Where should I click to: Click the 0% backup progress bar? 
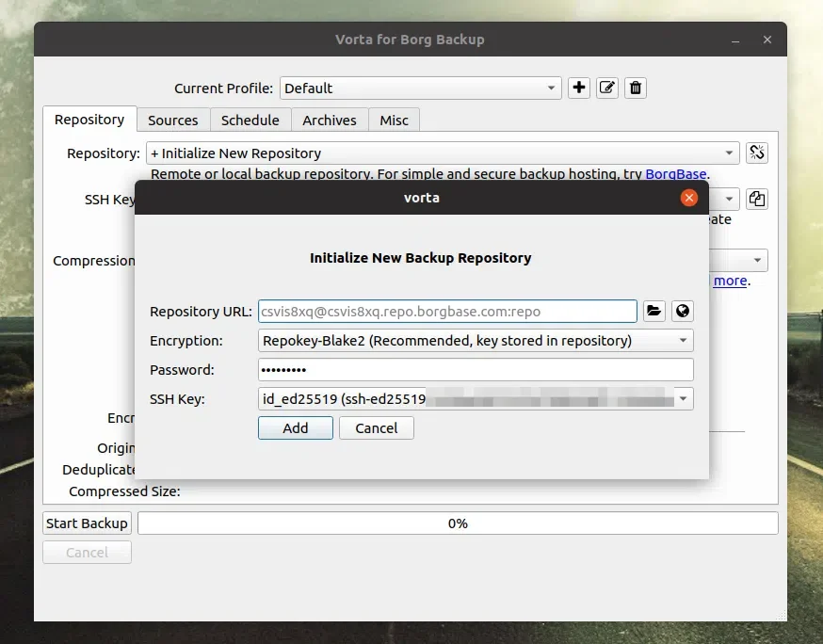[x=458, y=523]
